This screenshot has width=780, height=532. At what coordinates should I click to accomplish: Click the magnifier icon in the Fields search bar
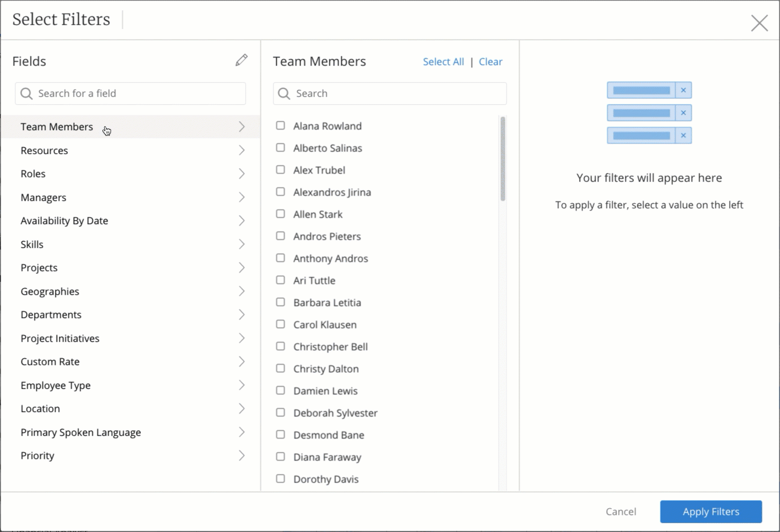click(26, 93)
